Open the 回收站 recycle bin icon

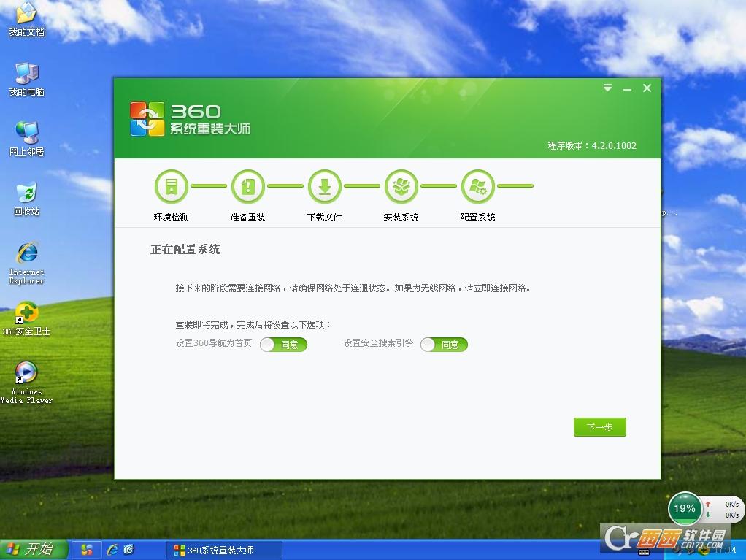[26, 199]
